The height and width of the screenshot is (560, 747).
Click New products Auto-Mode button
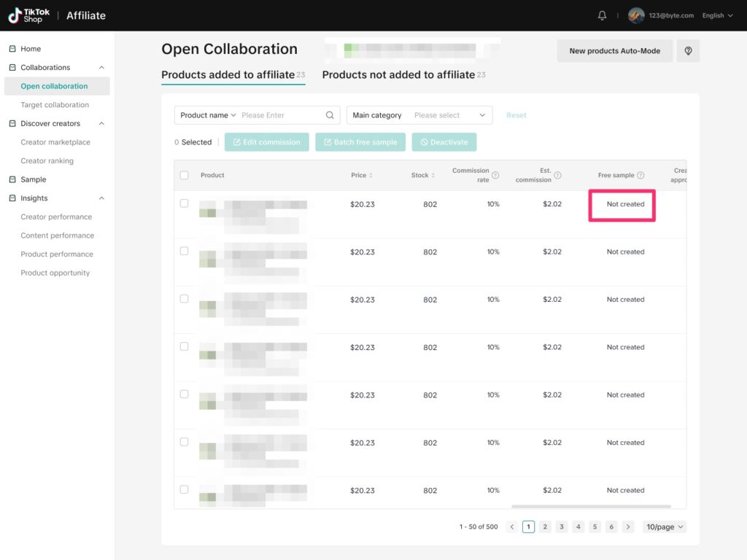point(614,51)
